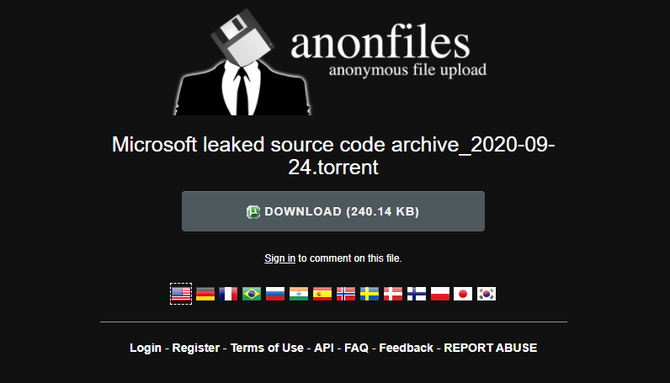
Task: Choose the Danish flag language icon
Action: (x=393, y=294)
